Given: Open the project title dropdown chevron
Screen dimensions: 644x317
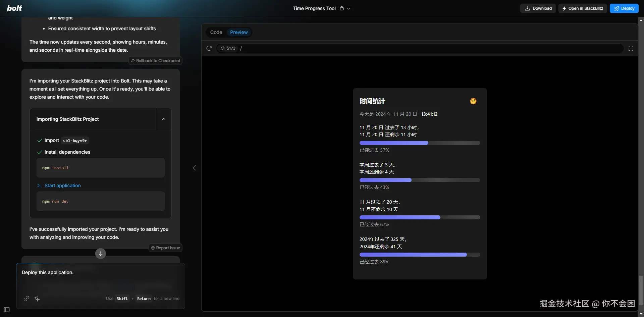Looking at the screenshot, I should [348, 9].
